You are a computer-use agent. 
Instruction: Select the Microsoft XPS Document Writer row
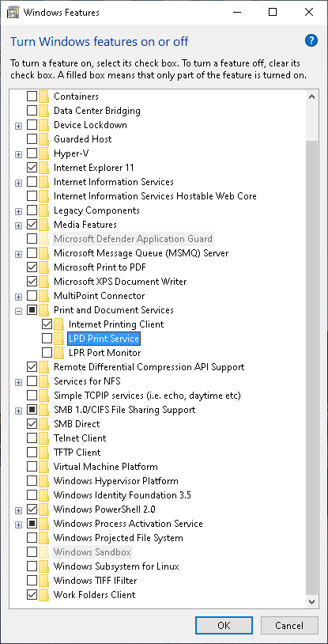(x=120, y=282)
